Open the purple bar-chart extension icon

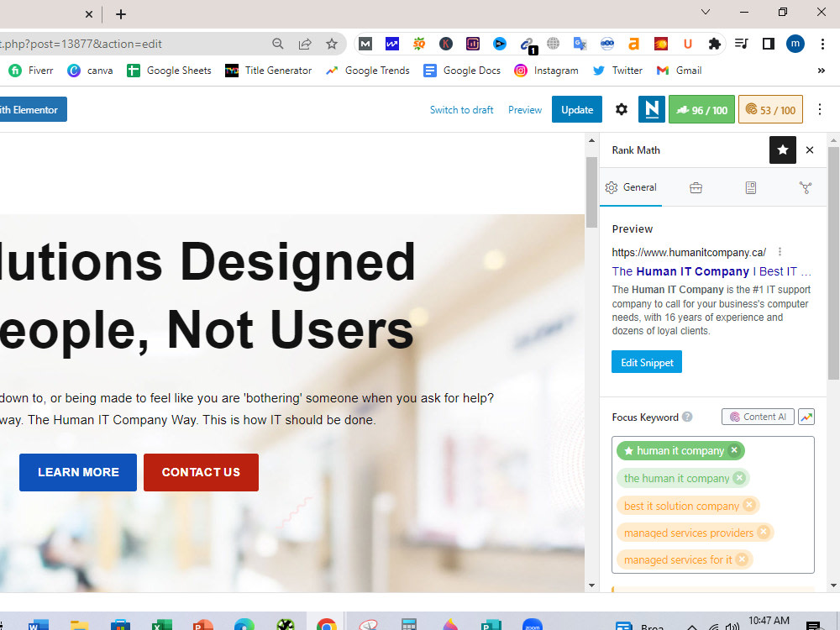pyautogui.click(x=472, y=44)
